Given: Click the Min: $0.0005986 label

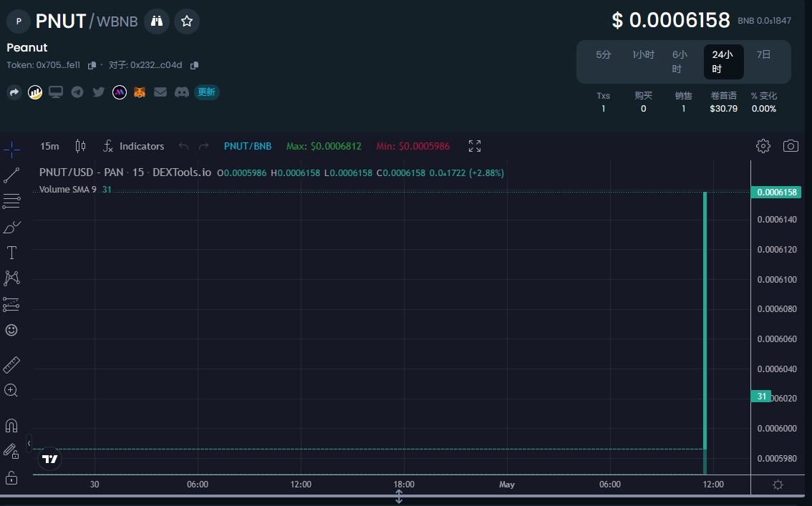Looking at the screenshot, I should point(412,147).
